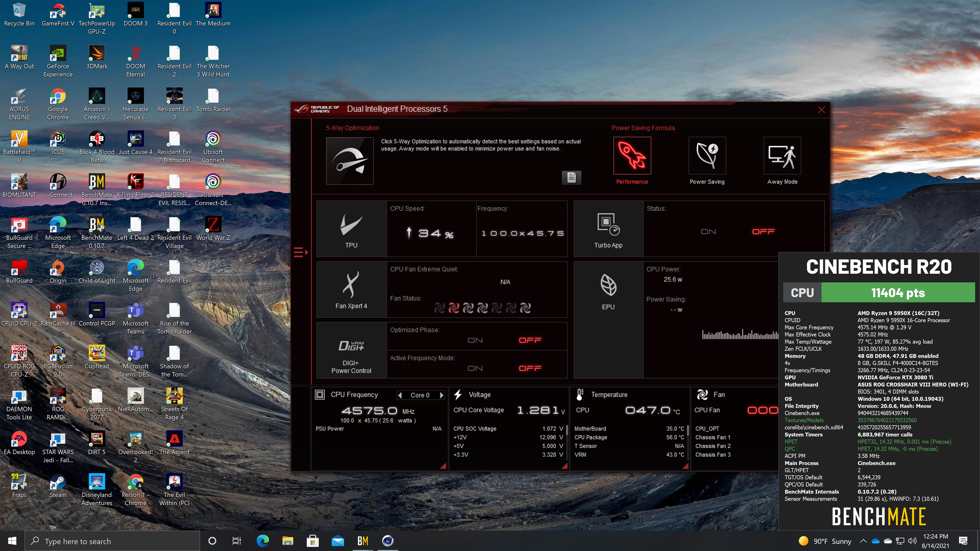Open CPUID CPU-Z desktop shortcut

click(x=19, y=315)
